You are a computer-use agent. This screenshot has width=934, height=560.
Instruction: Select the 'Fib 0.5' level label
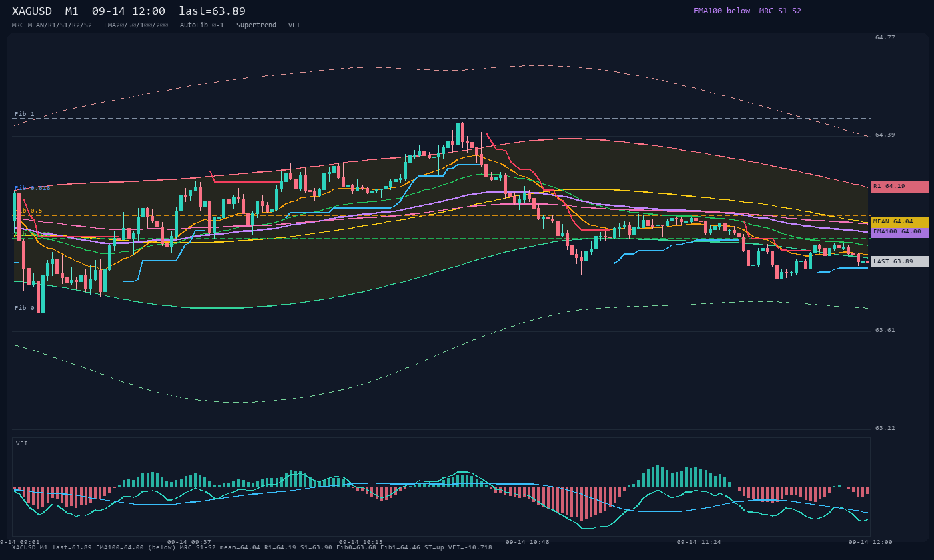click(29, 211)
